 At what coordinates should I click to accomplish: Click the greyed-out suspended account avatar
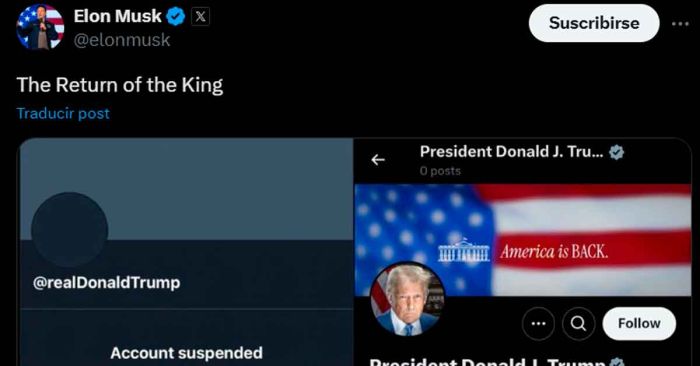tap(70, 230)
